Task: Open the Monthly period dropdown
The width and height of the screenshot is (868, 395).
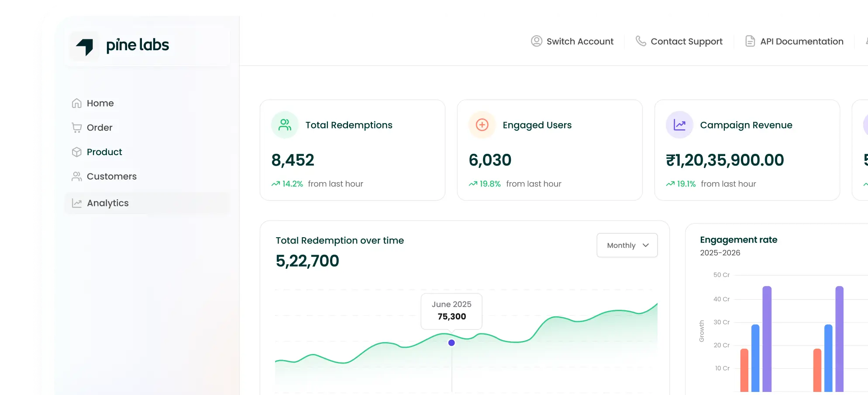Action: pos(627,245)
